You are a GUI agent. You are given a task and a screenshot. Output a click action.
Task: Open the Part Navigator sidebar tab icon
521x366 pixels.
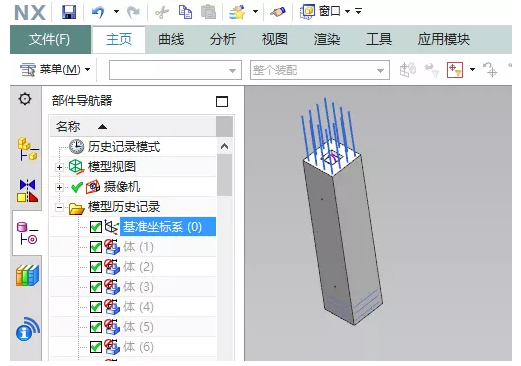(27, 234)
